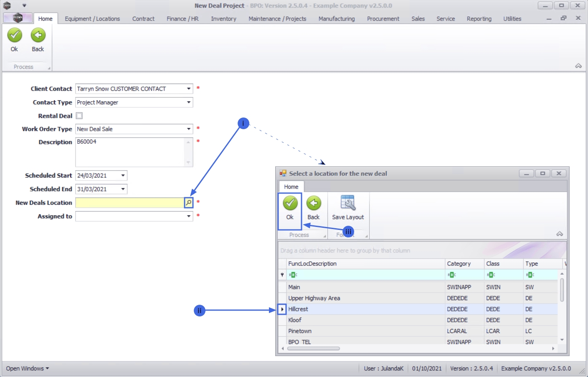Expand the Assigned to dropdown
The image size is (588, 377).
point(189,217)
